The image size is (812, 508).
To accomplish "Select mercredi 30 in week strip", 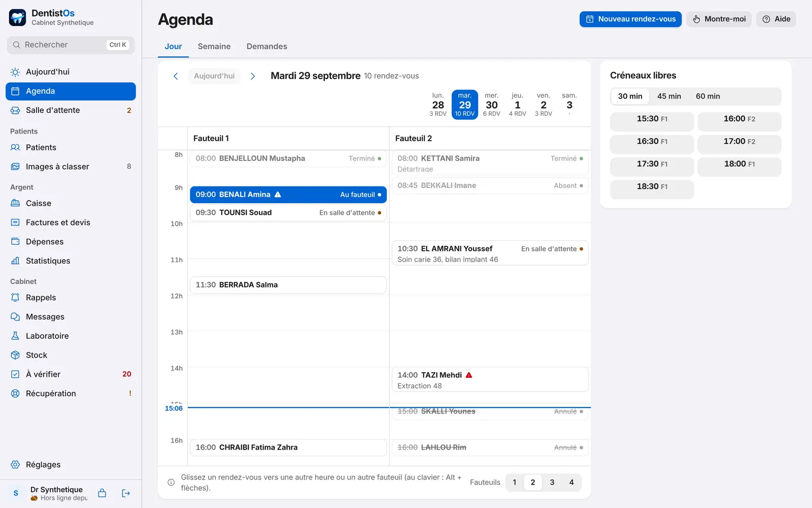I will click(491, 105).
